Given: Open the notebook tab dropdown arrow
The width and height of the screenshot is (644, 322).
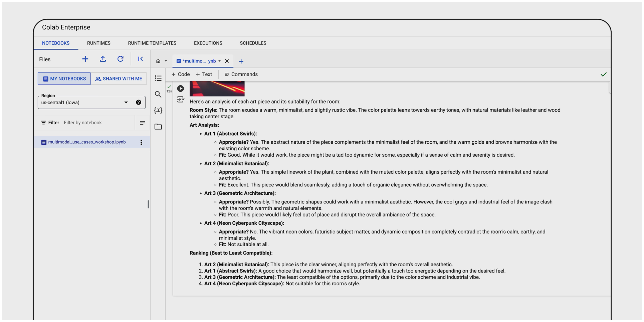Looking at the screenshot, I should click(219, 61).
